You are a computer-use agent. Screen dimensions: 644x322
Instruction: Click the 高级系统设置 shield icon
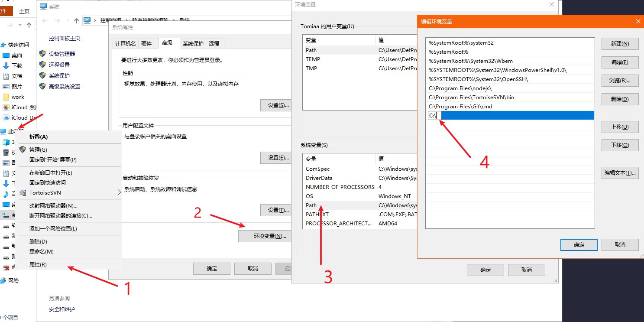(42, 86)
